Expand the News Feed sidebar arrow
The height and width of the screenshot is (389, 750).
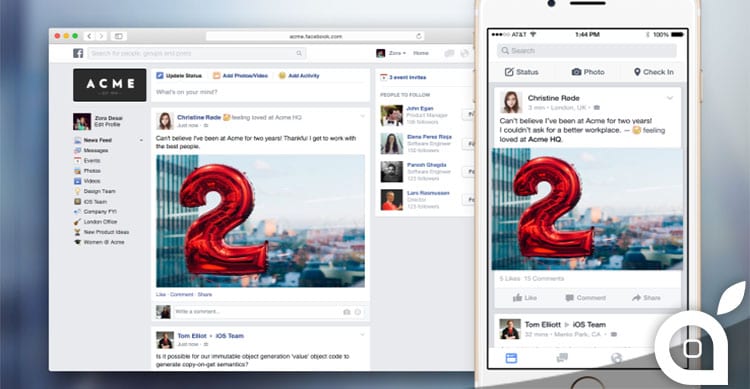(141, 140)
